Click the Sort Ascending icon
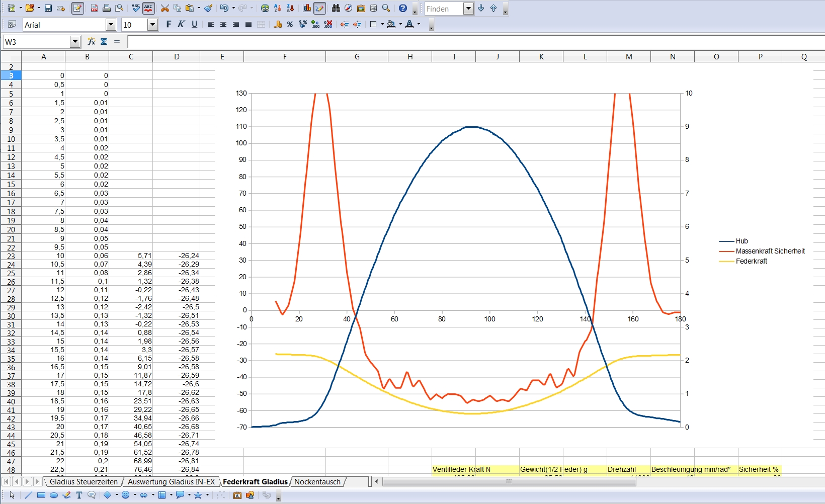The image size is (825, 504). [278, 9]
